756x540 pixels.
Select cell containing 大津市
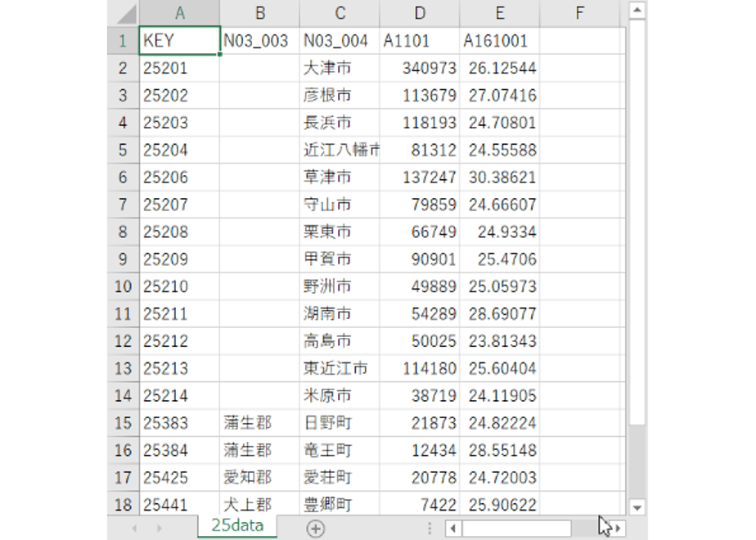[x=340, y=68]
